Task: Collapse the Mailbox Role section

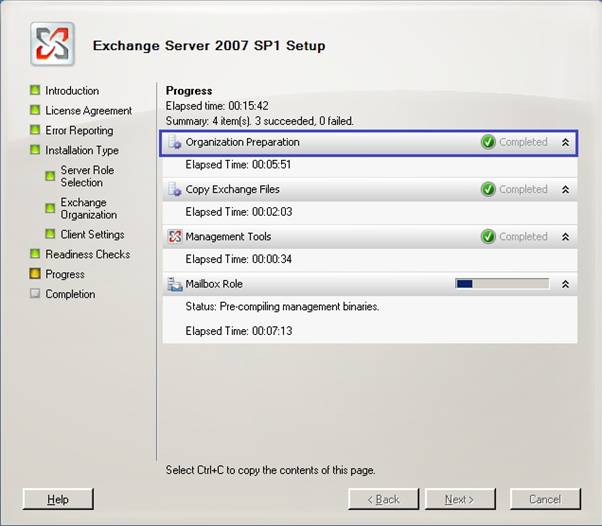Action: click(565, 285)
